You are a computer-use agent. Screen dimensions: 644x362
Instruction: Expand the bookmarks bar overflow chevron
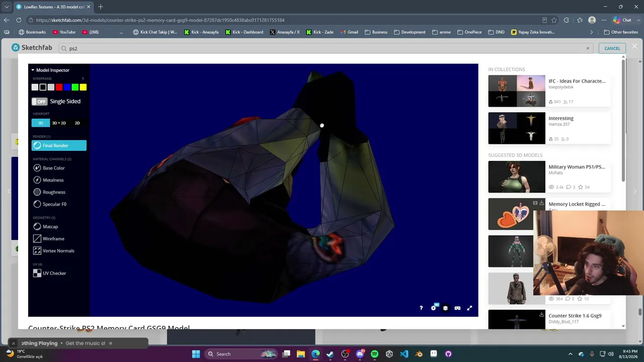592,32
